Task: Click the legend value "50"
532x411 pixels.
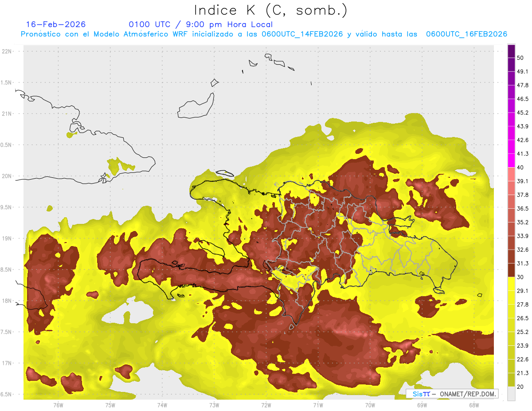Action: pyautogui.click(x=520, y=58)
